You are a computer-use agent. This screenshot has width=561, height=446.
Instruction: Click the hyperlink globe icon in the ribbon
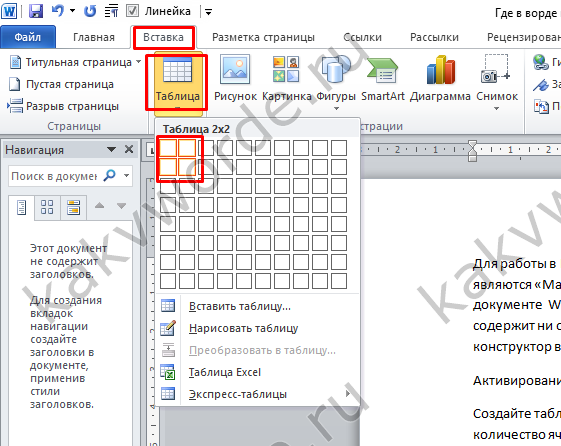(x=540, y=62)
